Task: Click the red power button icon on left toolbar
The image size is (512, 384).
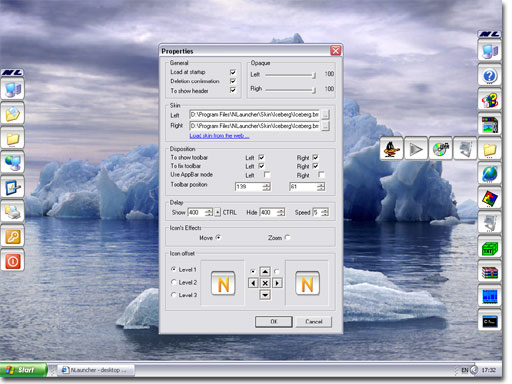Action: coord(13,261)
